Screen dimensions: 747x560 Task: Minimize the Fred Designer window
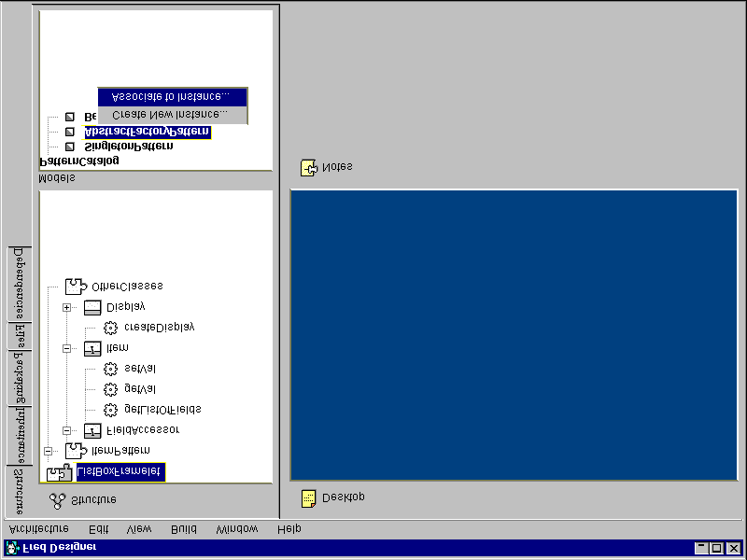(x=701, y=548)
